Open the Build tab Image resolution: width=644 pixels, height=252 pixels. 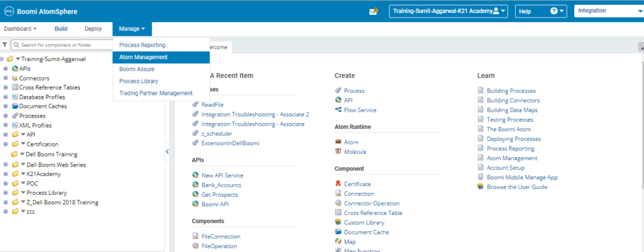coord(61,29)
